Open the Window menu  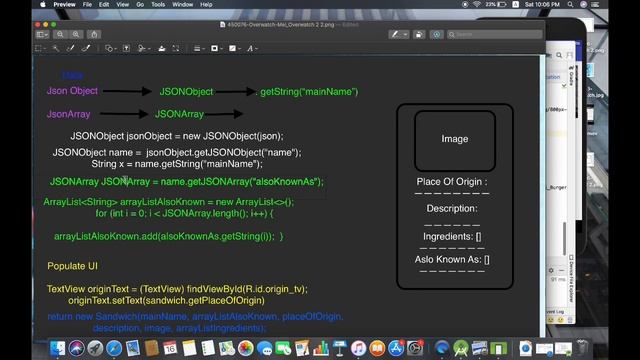pyautogui.click(x=182, y=4)
